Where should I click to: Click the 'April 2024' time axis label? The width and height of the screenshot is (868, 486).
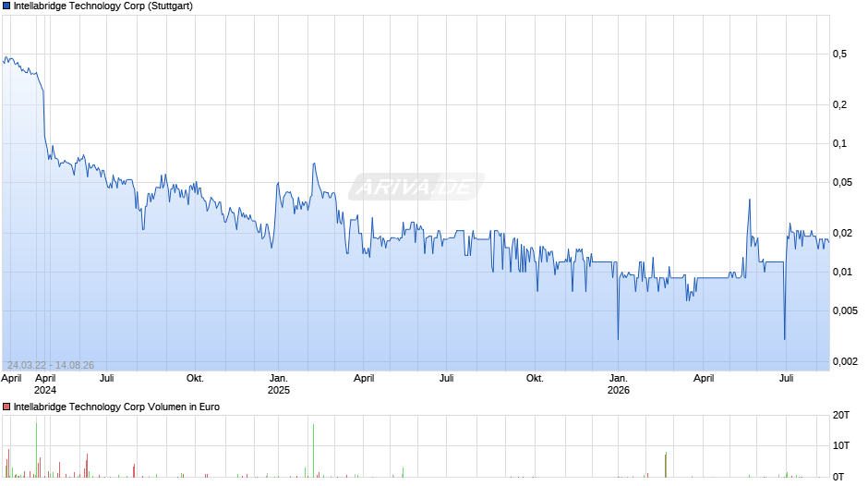tap(45, 384)
